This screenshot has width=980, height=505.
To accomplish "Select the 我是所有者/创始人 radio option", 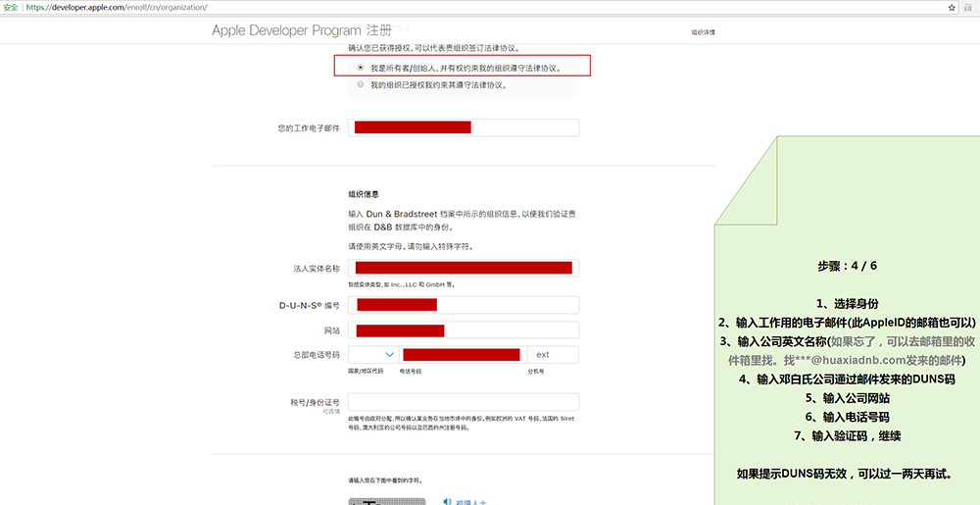I will (x=361, y=68).
